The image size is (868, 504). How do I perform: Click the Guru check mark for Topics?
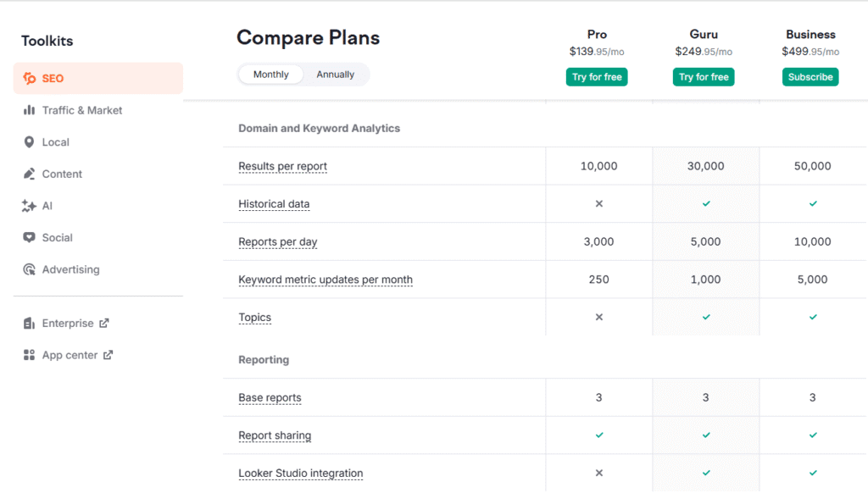(706, 317)
